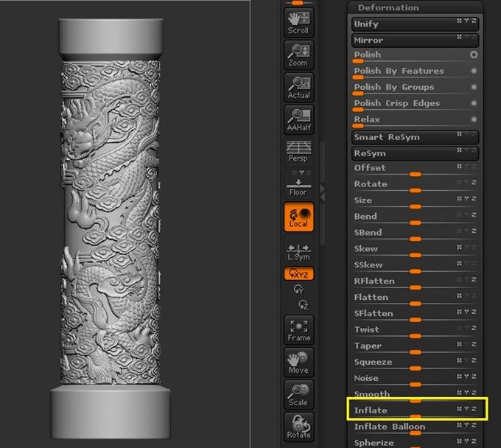Click the AAHalf antialiased half-size button
Image resolution: width=501 pixels, height=448 pixels.
click(298, 119)
